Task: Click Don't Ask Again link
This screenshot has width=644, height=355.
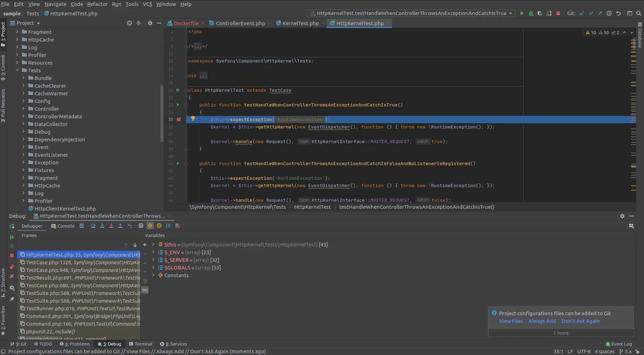Action: tap(580, 321)
